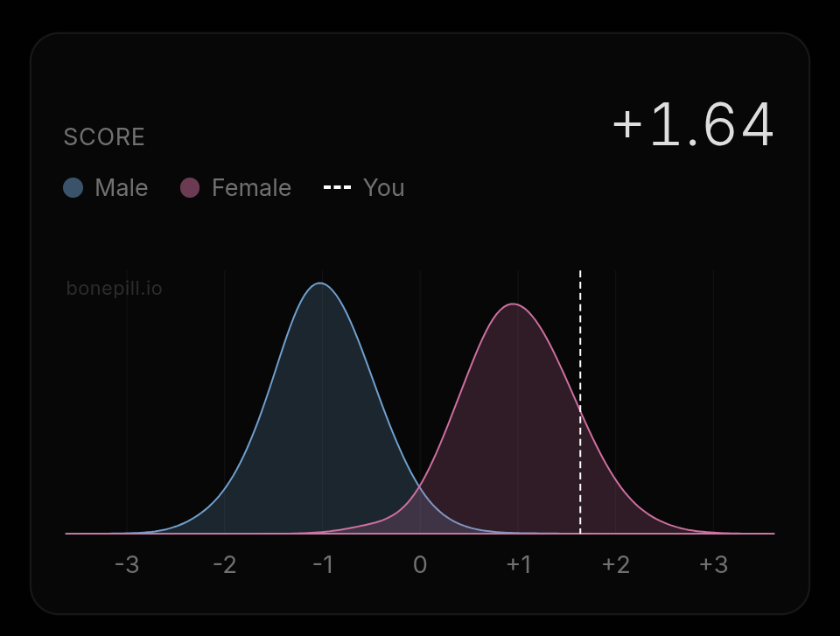Screen dimensions: 840x636
Task: Click the Female legend color dot
Action: point(190,187)
